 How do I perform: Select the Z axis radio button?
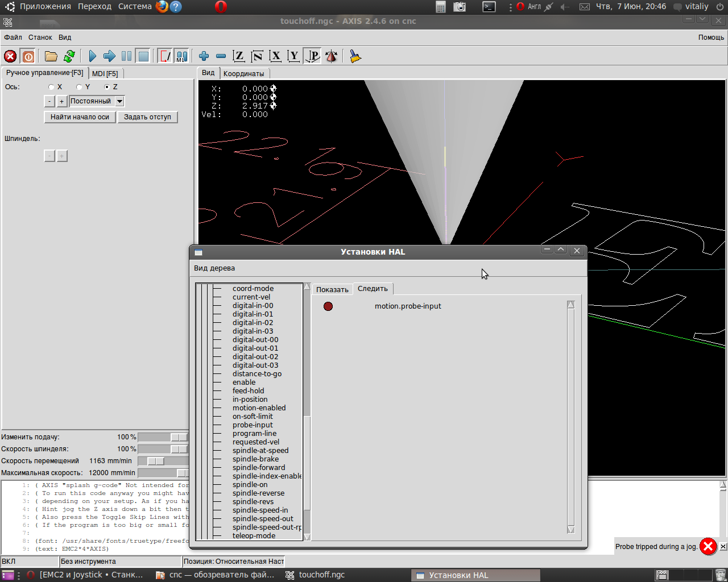(107, 87)
